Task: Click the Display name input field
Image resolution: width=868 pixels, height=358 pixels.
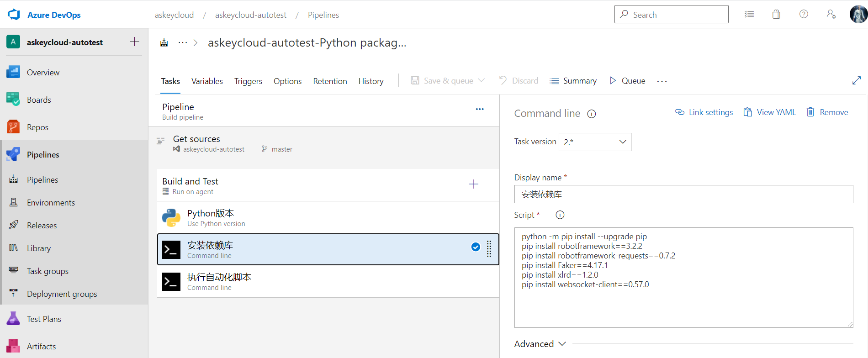Action: pyautogui.click(x=683, y=194)
